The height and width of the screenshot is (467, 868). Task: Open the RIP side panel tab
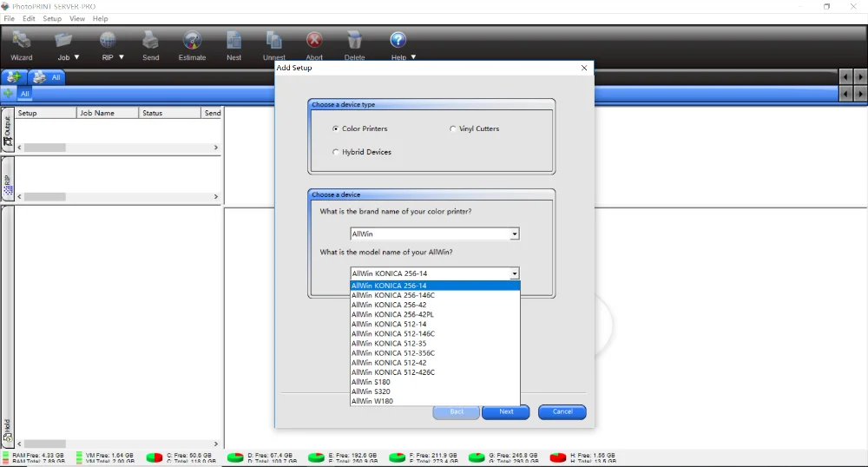(8, 180)
